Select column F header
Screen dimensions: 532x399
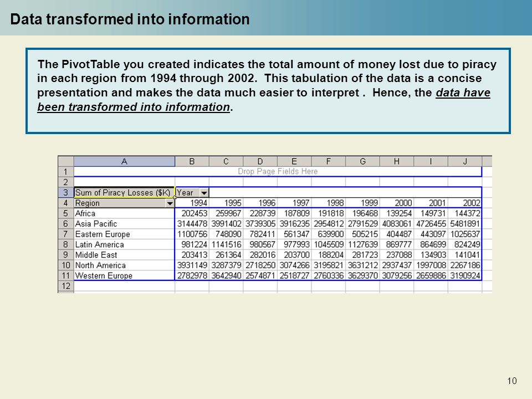point(329,161)
